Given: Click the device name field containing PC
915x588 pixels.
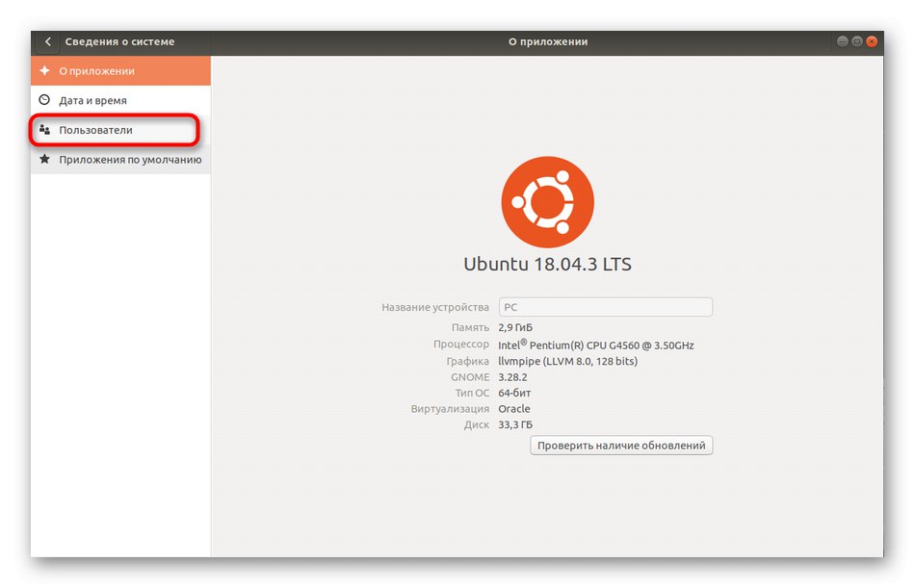Looking at the screenshot, I should point(605,306).
